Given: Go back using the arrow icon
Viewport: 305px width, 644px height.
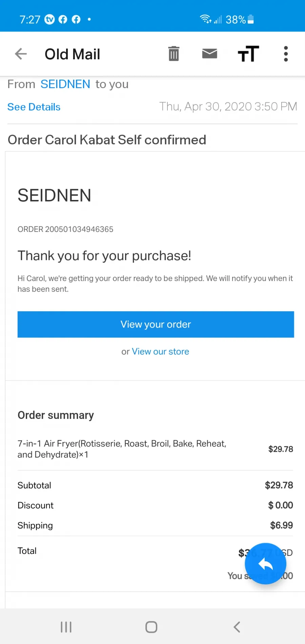Looking at the screenshot, I should click(21, 54).
